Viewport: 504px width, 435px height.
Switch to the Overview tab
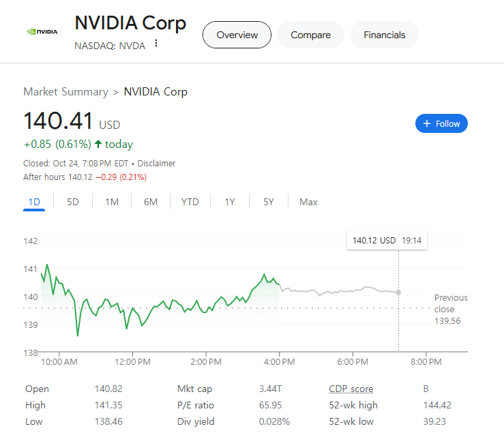(237, 35)
